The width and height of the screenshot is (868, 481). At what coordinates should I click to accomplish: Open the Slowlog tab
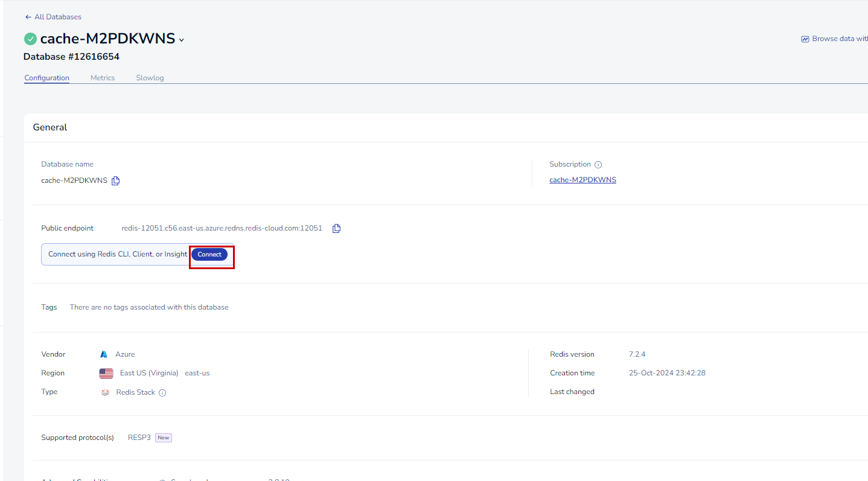click(x=150, y=78)
